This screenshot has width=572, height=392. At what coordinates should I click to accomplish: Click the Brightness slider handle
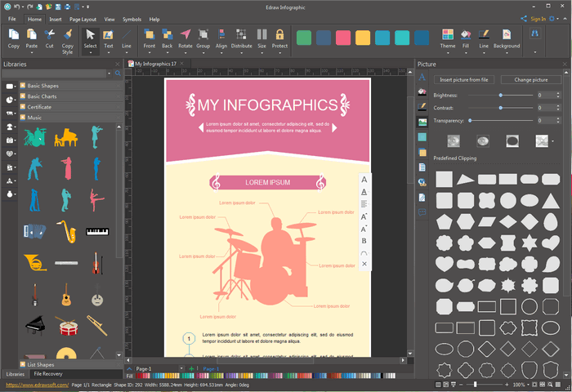pyautogui.click(x=500, y=96)
